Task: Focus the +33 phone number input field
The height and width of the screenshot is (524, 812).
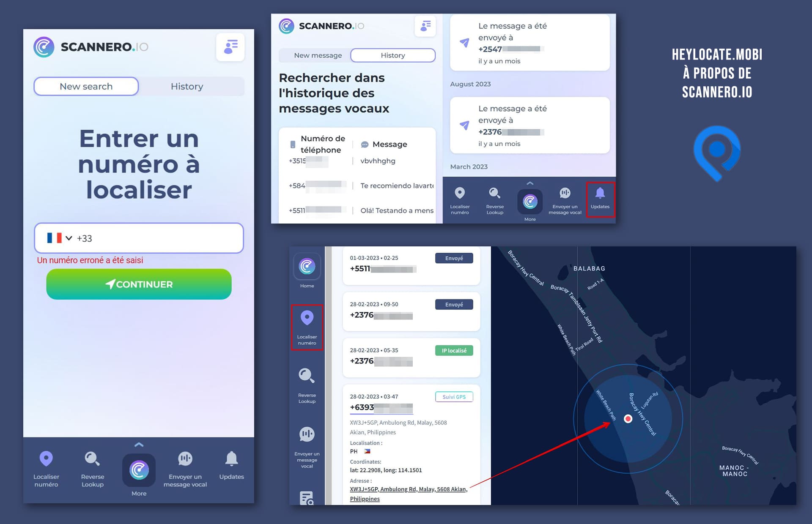Action: click(x=139, y=238)
